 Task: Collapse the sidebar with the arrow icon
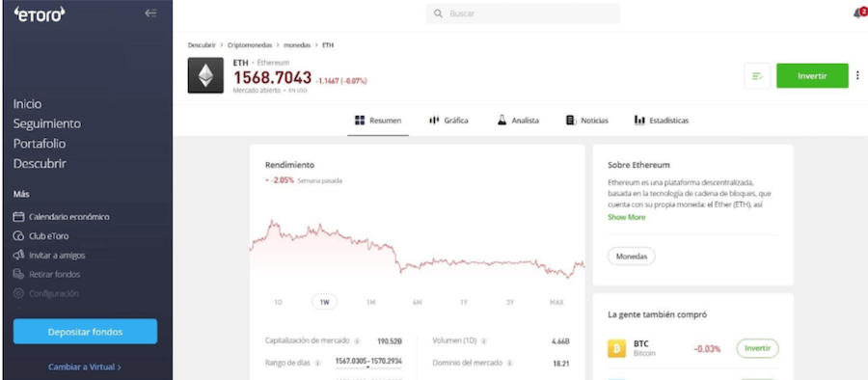[150, 14]
